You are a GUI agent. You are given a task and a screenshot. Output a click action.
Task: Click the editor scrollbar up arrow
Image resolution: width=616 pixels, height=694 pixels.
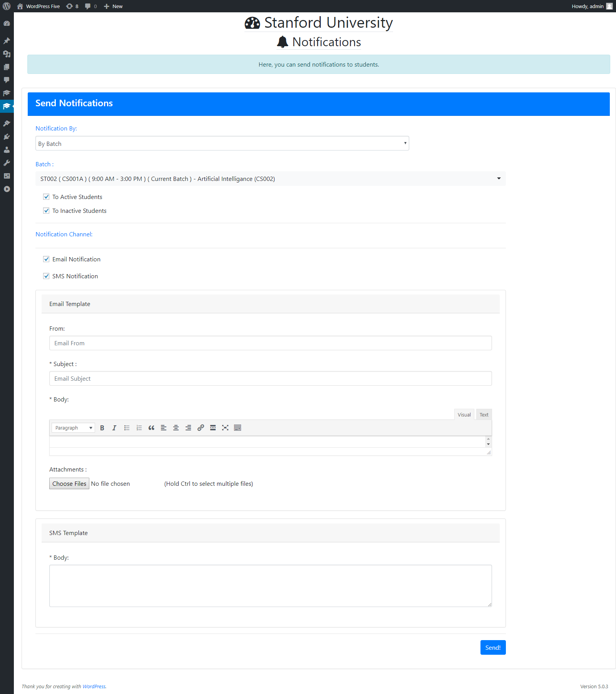click(489, 439)
